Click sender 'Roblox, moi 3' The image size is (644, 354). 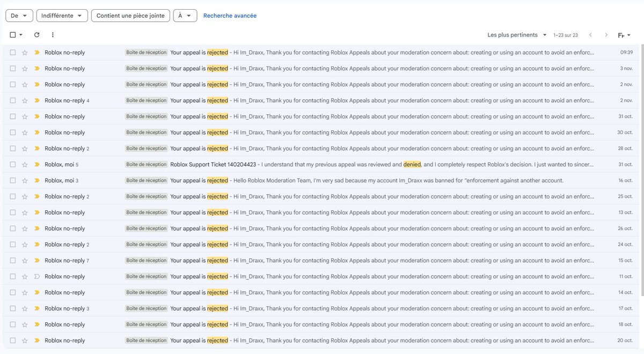point(62,181)
